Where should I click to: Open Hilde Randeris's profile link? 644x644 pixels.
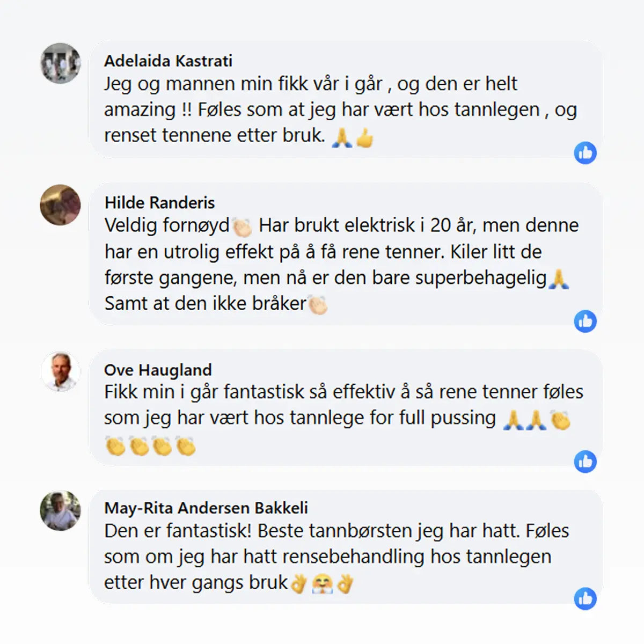click(x=159, y=202)
